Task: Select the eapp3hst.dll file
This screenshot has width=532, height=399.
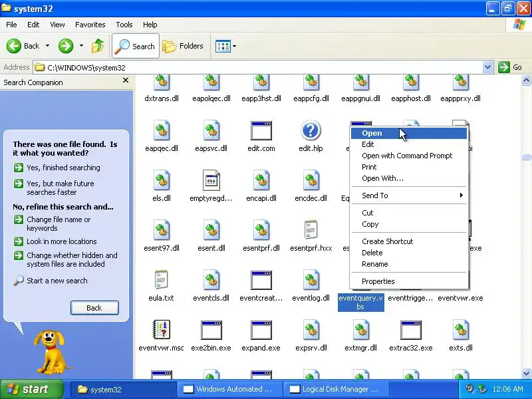Action: [261, 89]
